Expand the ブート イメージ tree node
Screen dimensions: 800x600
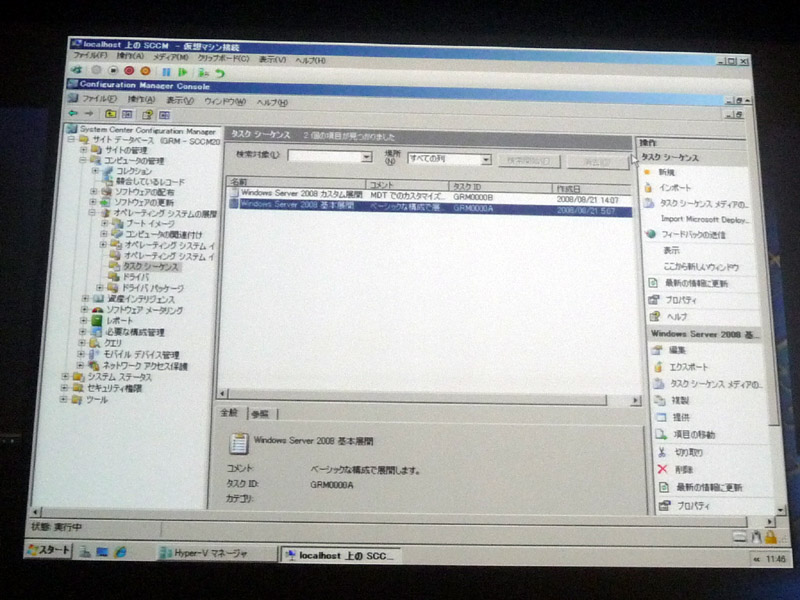[x=105, y=223]
